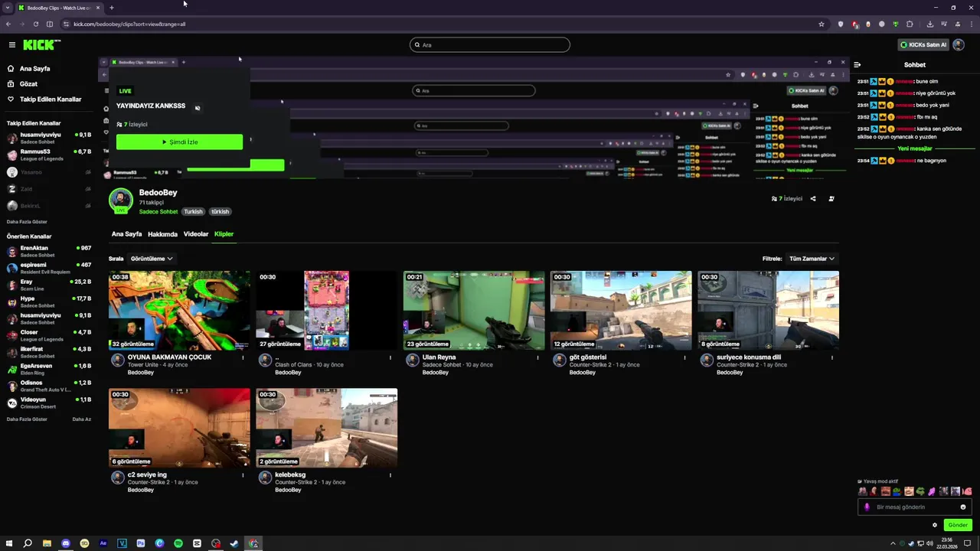Expand recommended channels with Daha Fazla Göster

(27, 419)
